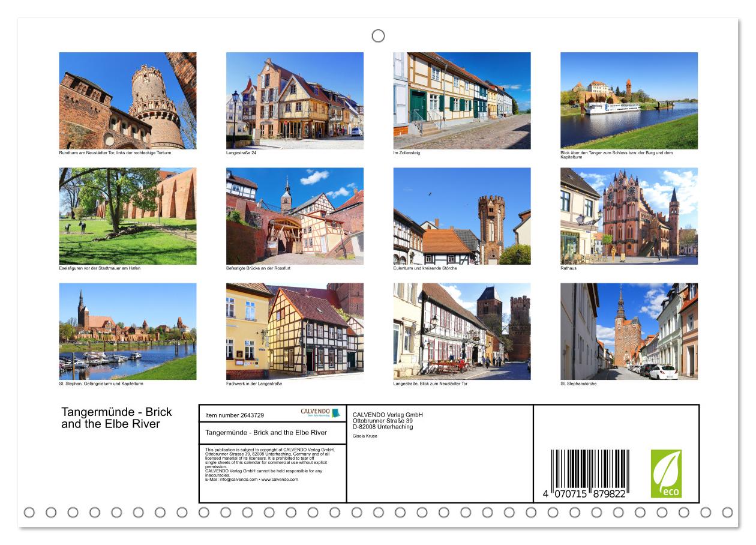The height and width of the screenshot is (545, 756).
Task: Click the barcode number "4 070715 879822"
Action: point(585,493)
